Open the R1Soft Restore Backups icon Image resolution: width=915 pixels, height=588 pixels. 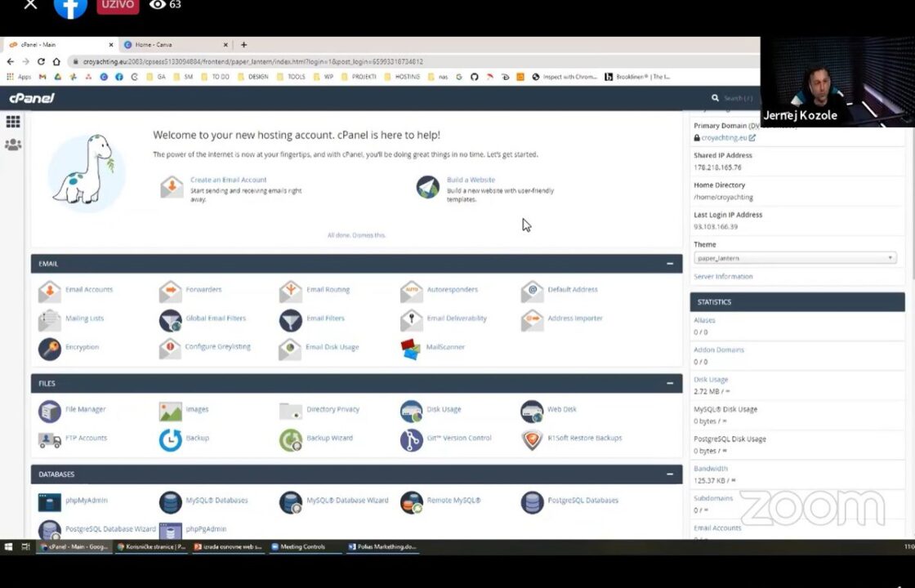[532, 439]
